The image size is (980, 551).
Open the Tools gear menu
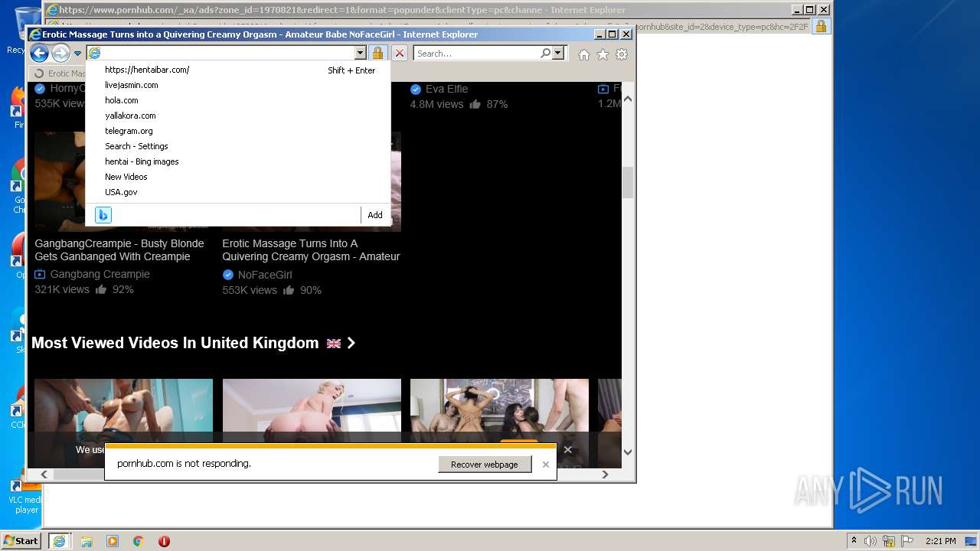click(x=622, y=54)
